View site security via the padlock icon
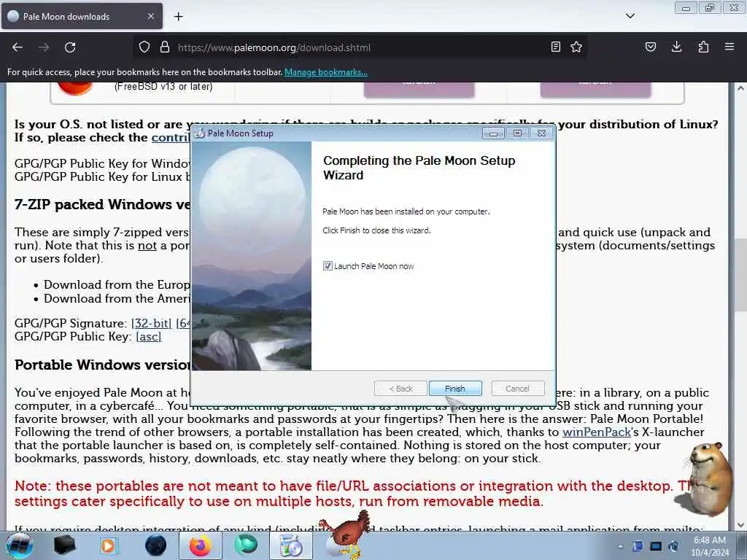747x560 pixels. [165, 47]
